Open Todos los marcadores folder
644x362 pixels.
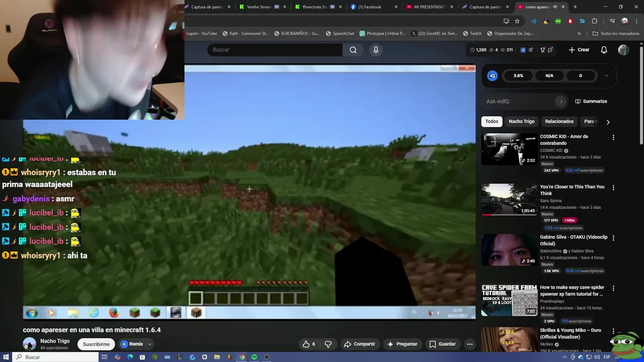pyautogui.click(x=615, y=34)
